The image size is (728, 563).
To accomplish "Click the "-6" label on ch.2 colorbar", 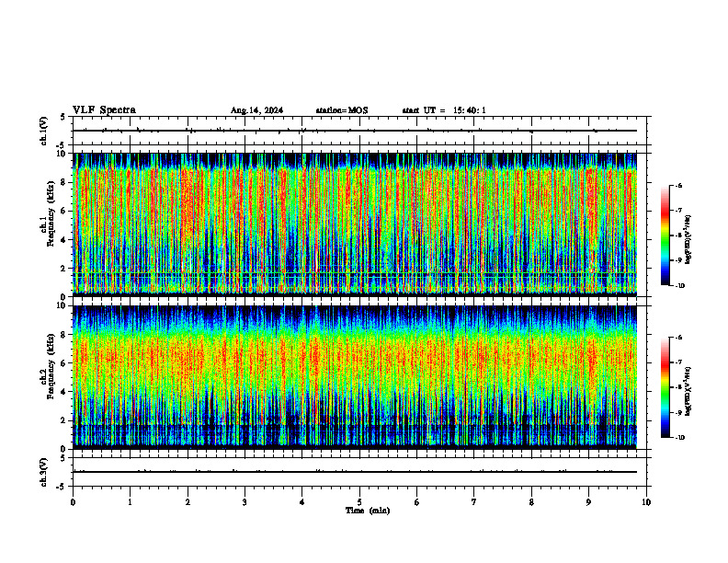I will point(678,338).
